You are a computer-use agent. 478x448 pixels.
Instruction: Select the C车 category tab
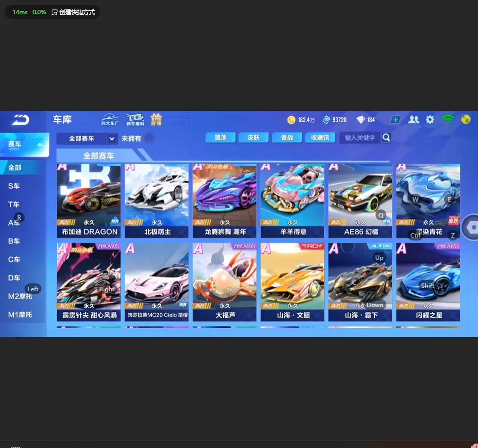tap(14, 259)
